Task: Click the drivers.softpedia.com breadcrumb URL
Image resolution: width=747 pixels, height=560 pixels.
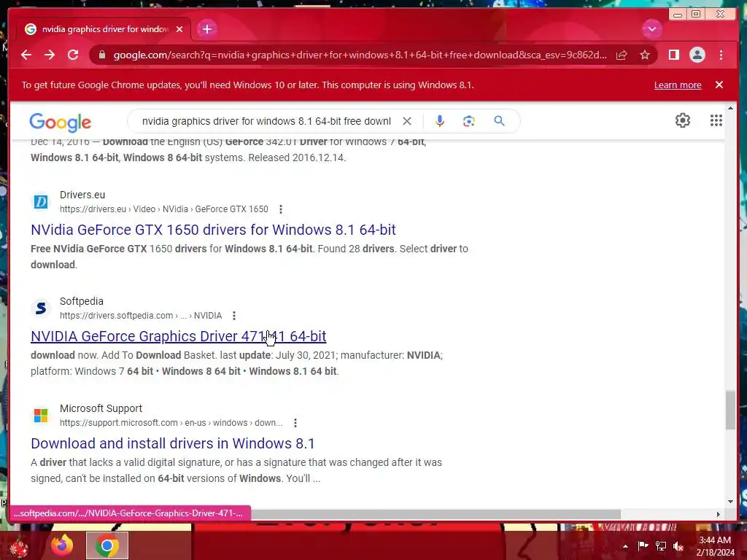Action: 141,316
